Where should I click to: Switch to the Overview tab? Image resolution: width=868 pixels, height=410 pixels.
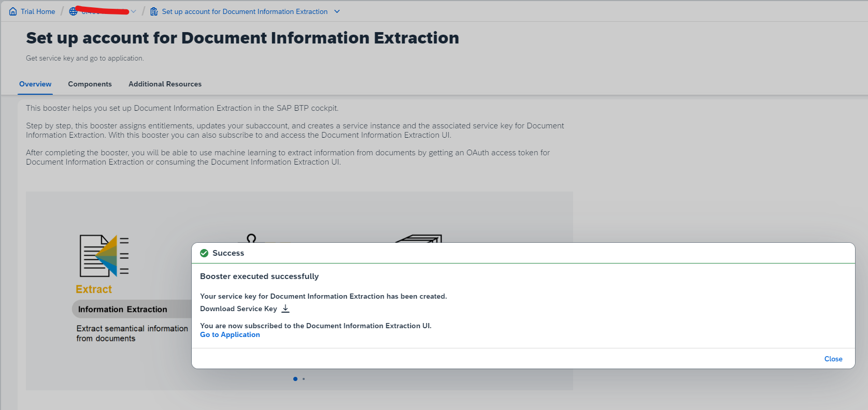[x=35, y=84]
